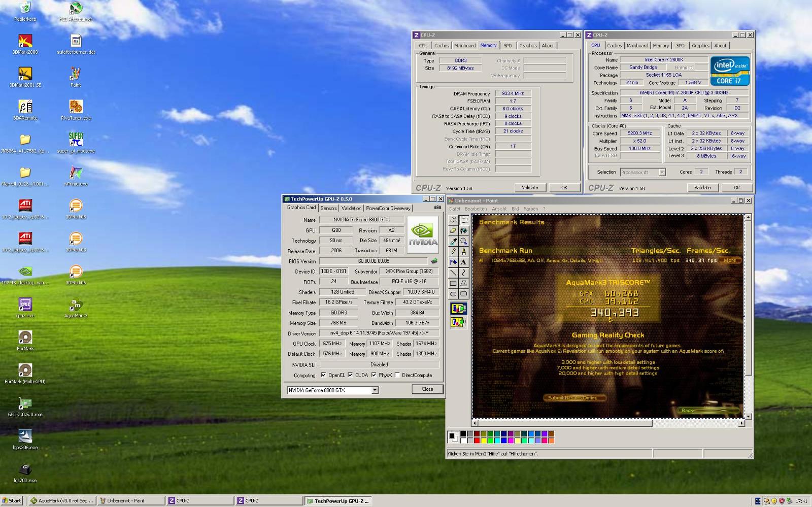812x507 pixels.
Task: Open the Ansicht menu in Paint
Action: pos(499,209)
